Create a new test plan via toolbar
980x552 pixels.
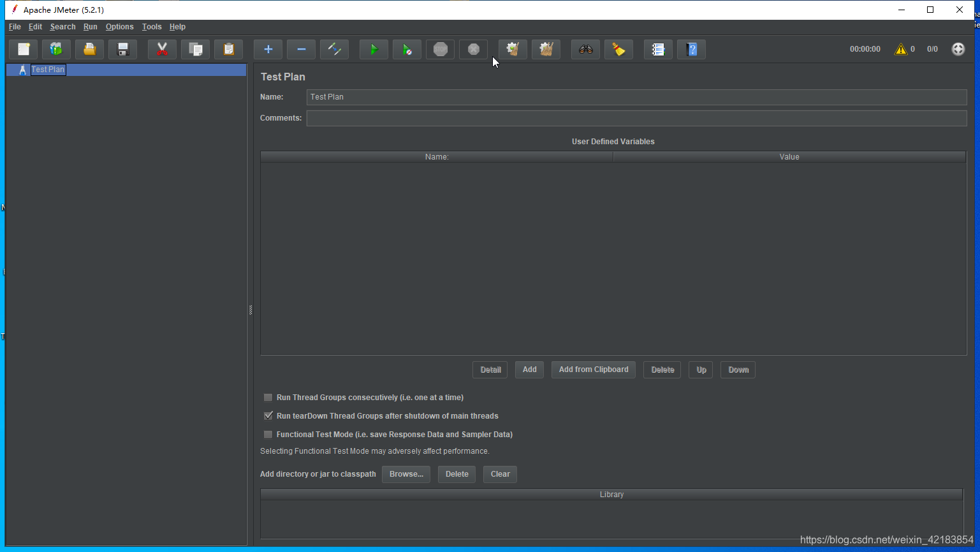pyautogui.click(x=24, y=49)
